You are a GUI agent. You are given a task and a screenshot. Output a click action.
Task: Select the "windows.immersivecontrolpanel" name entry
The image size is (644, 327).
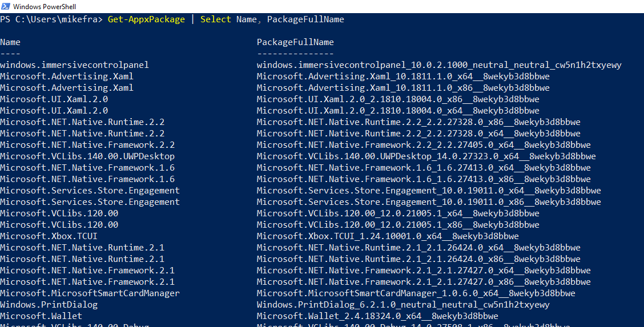(74, 65)
